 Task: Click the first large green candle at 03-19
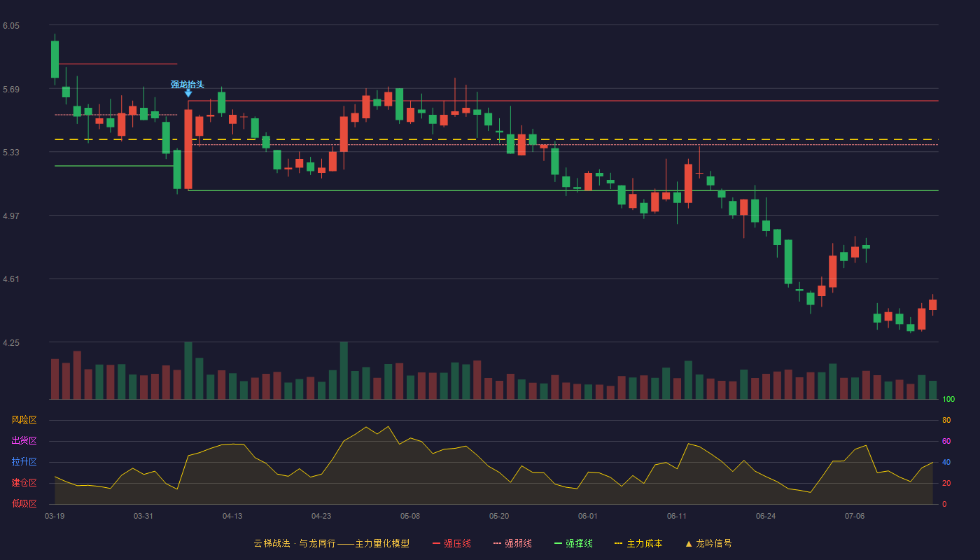[x=55, y=59]
